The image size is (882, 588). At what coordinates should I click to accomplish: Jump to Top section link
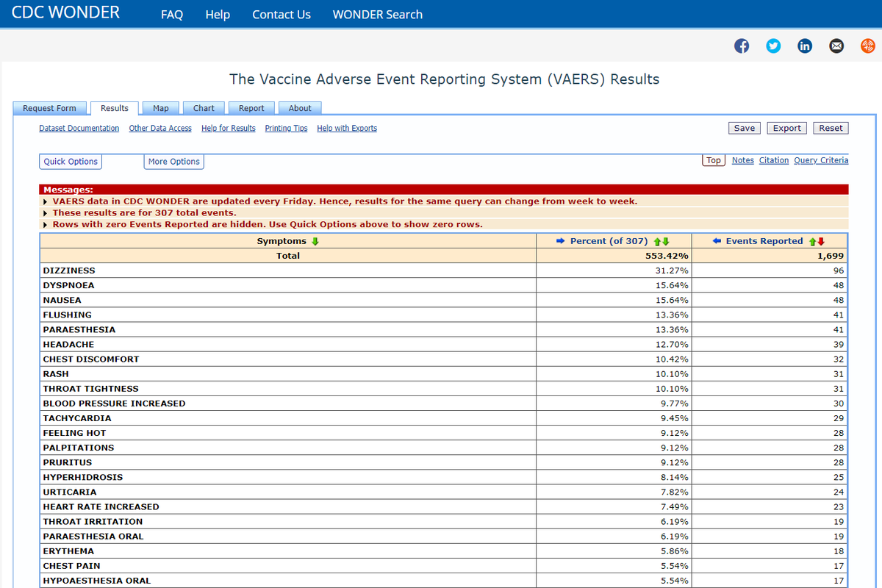tap(714, 160)
